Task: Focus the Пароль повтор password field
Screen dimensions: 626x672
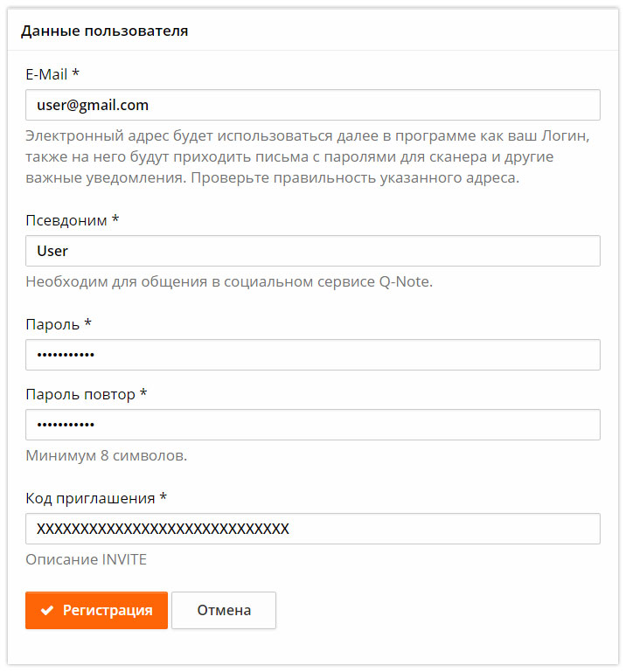Action: point(312,425)
